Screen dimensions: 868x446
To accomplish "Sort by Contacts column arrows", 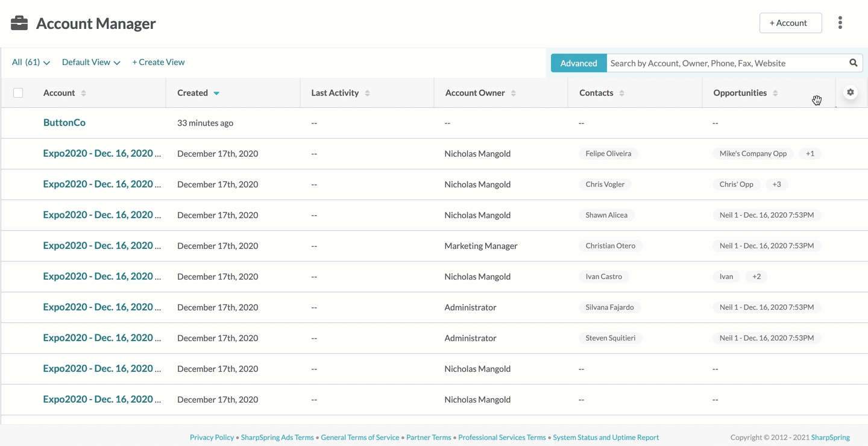I will [x=621, y=93].
